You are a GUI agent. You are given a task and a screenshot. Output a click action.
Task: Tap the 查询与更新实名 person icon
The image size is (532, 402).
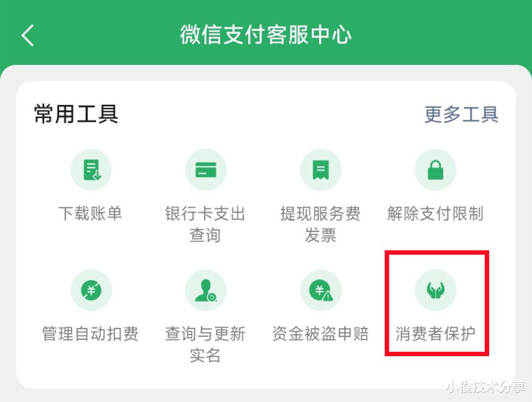[x=205, y=290]
